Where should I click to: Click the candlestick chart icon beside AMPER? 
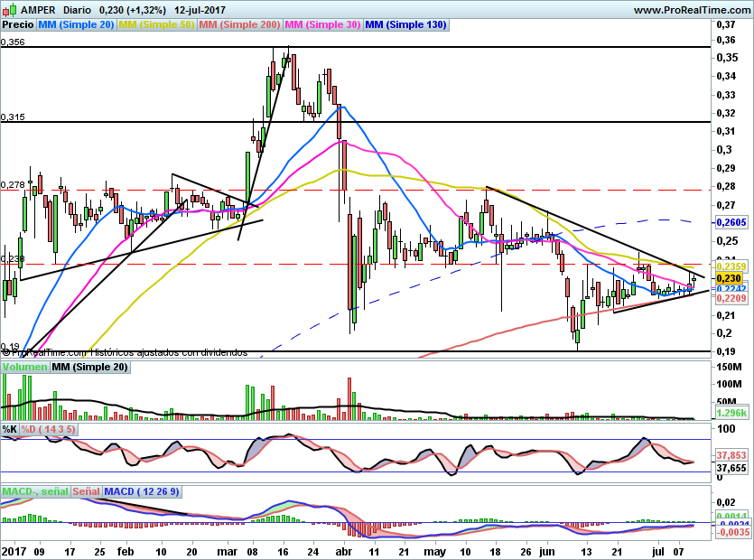point(8,10)
